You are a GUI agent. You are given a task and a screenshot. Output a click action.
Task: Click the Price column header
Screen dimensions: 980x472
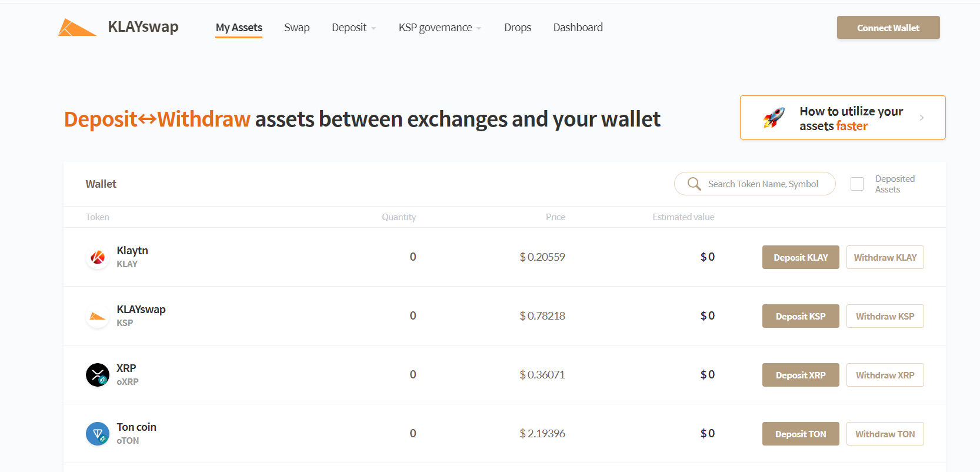coord(555,217)
